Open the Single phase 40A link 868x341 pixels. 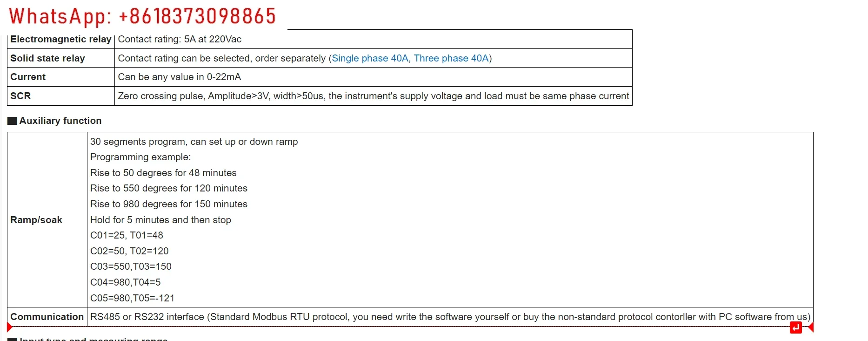(x=370, y=58)
